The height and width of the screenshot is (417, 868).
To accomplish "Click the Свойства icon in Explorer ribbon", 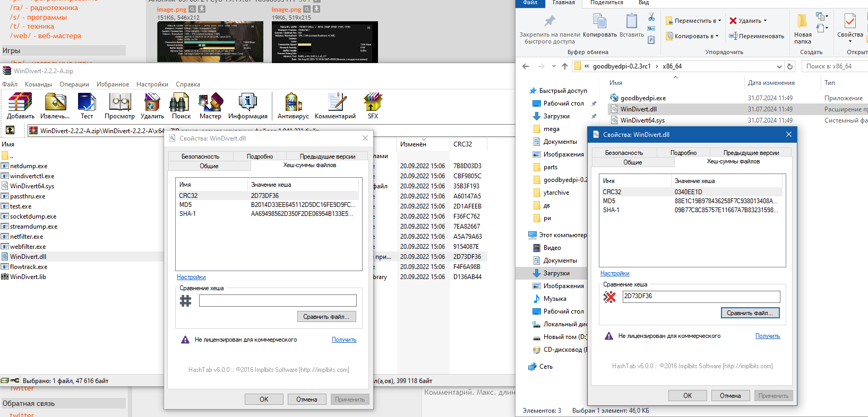I will coord(850,21).
